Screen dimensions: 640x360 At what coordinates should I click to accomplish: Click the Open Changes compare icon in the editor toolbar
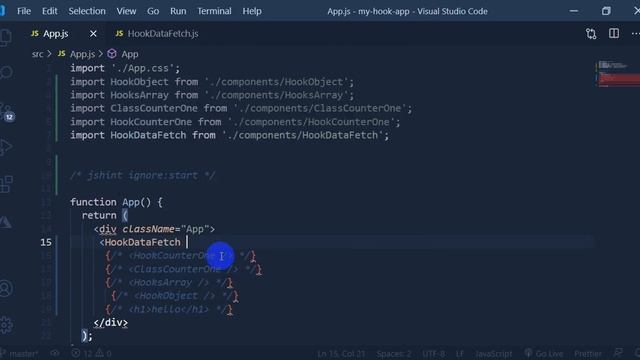591,33
